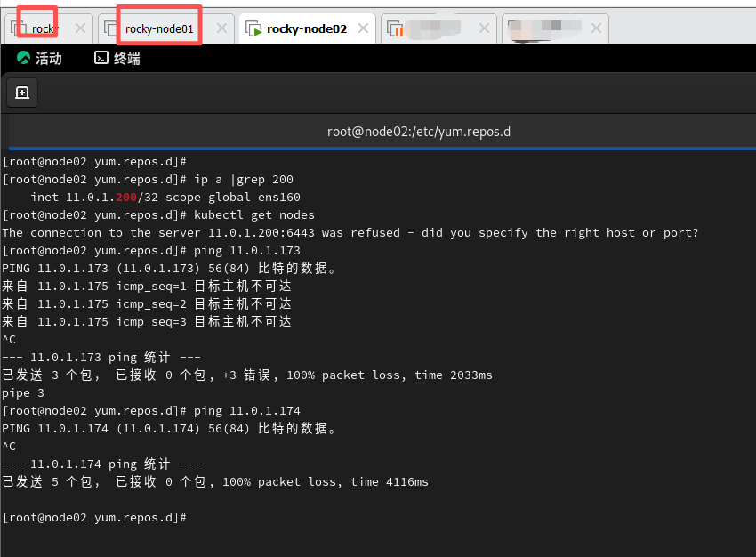Open a new terminal tab

pyautogui.click(x=22, y=93)
